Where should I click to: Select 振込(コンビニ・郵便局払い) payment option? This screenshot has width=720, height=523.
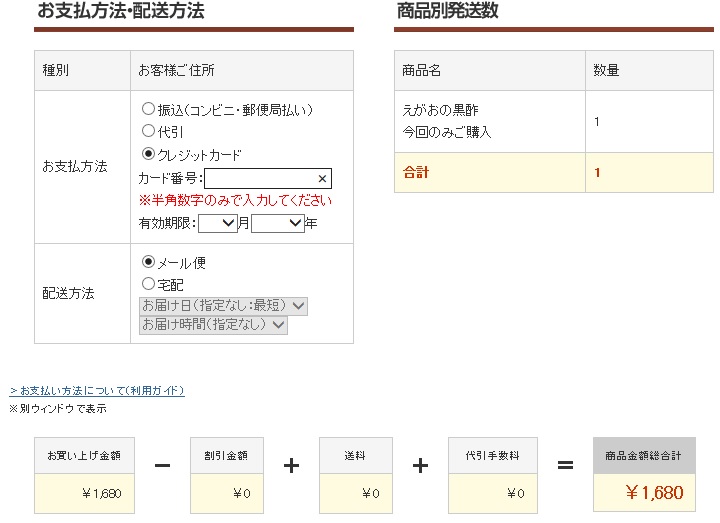[x=149, y=109]
